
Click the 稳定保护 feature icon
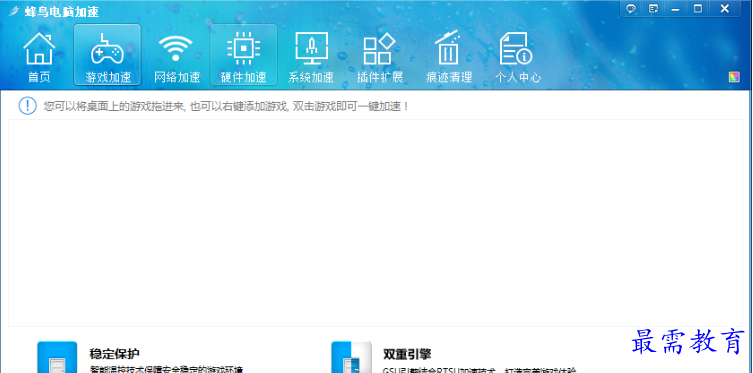(x=57, y=357)
